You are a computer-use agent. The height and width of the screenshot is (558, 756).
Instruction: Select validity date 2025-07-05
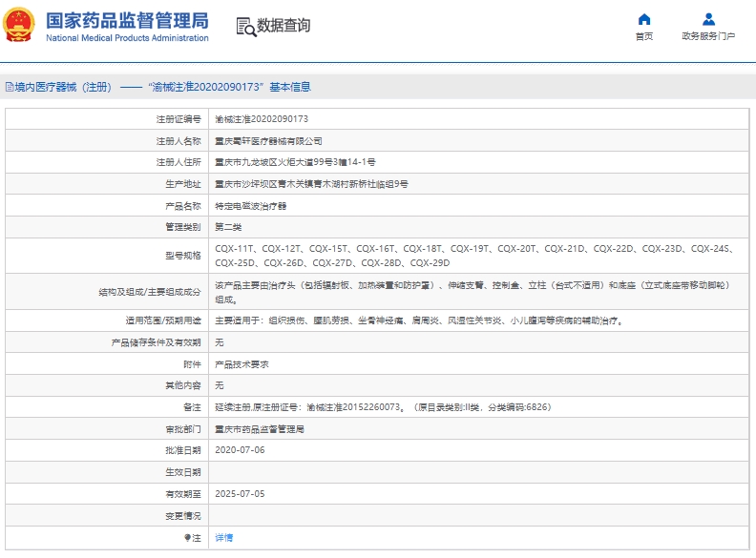point(240,494)
